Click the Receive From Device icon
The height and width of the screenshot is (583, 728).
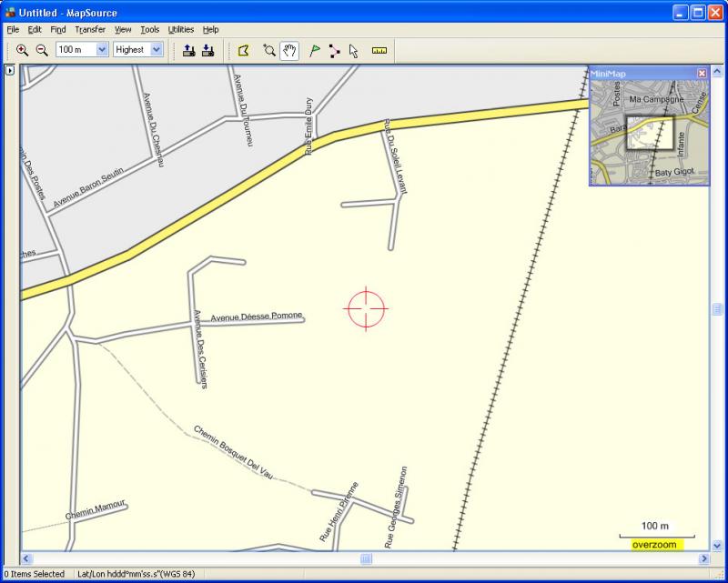click(x=208, y=51)
